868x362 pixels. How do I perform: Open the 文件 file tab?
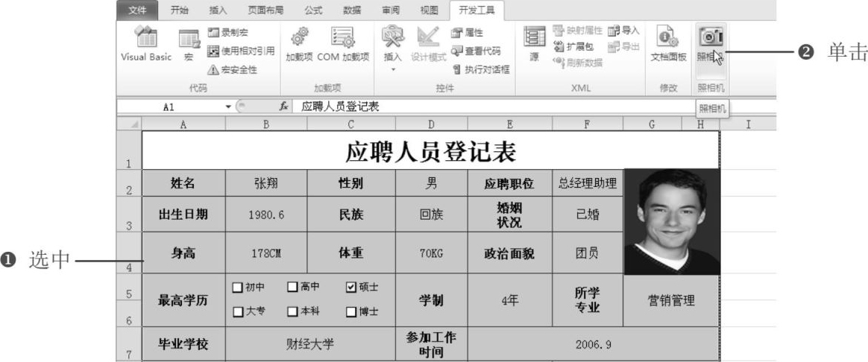tap(138, 10)
